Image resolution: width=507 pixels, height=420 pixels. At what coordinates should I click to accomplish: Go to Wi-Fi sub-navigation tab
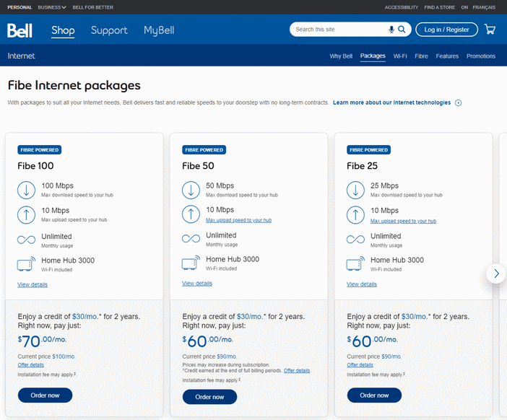(400, 56)
